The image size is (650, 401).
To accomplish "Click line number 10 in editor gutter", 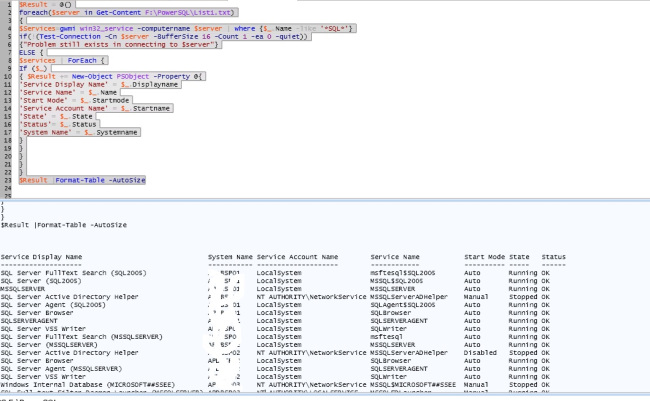I will point(7,76).
